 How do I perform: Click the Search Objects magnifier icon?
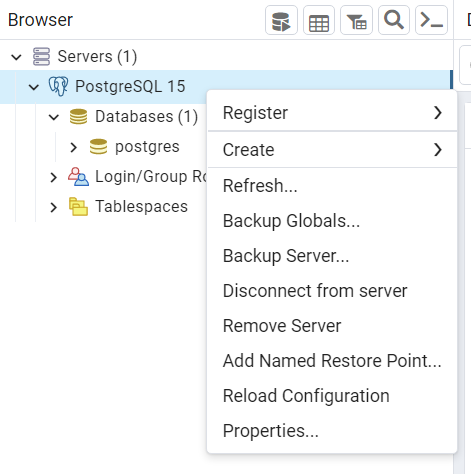[394, 20]
